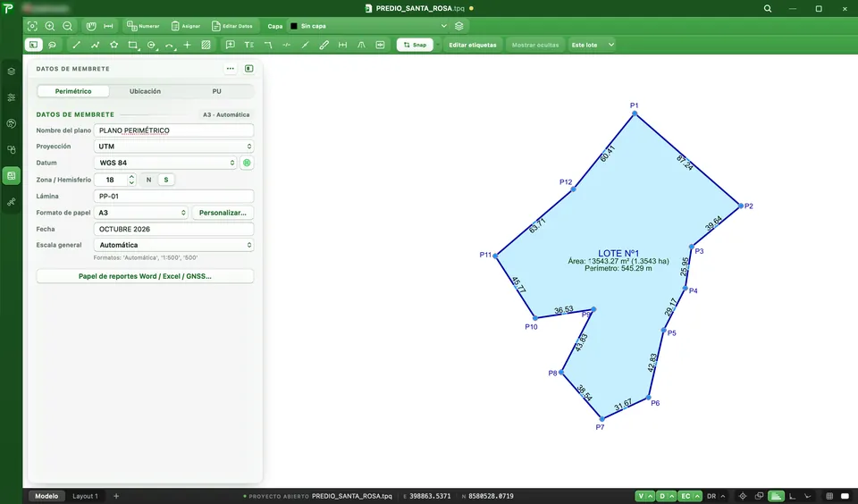Toggle the highlighted lineweight status icon

[x=776, y=496]
